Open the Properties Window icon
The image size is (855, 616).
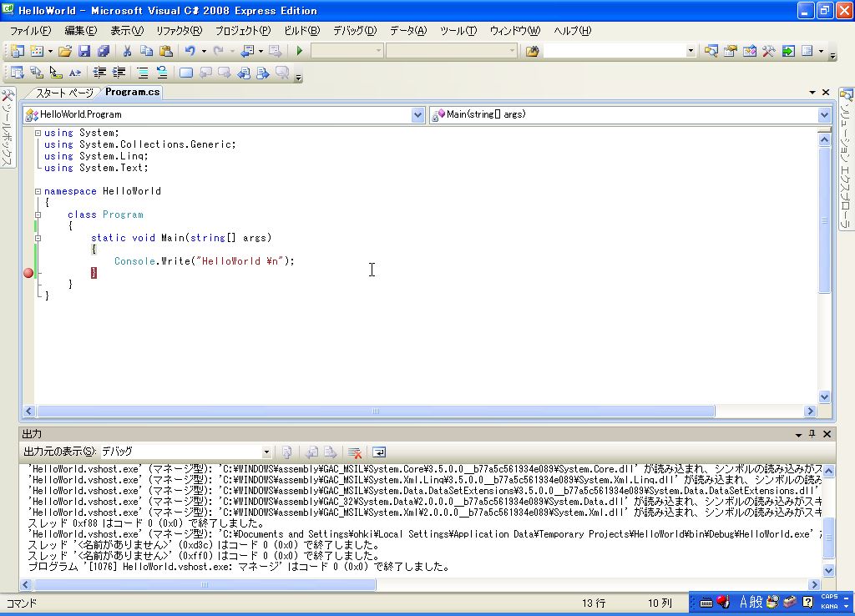coord(730,51)
